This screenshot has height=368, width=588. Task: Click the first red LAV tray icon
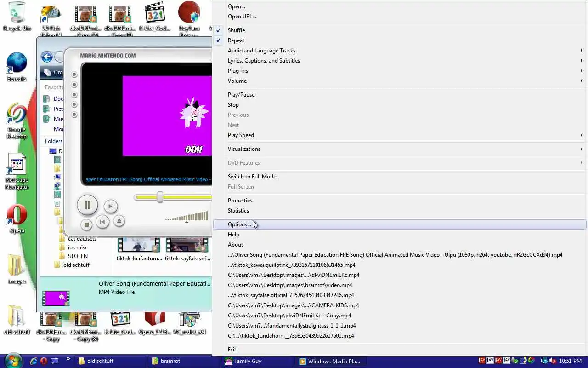click(482, 361)
